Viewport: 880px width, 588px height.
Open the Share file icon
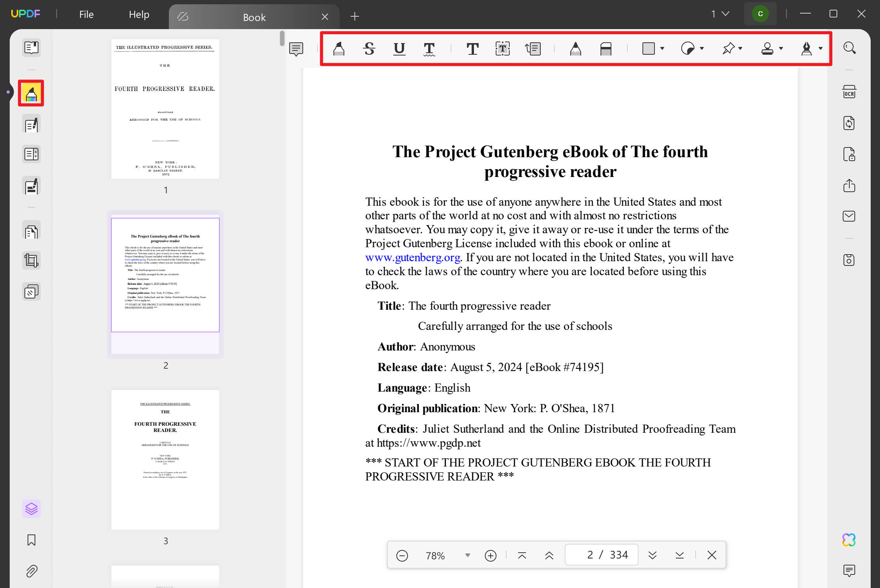point(849,185)
